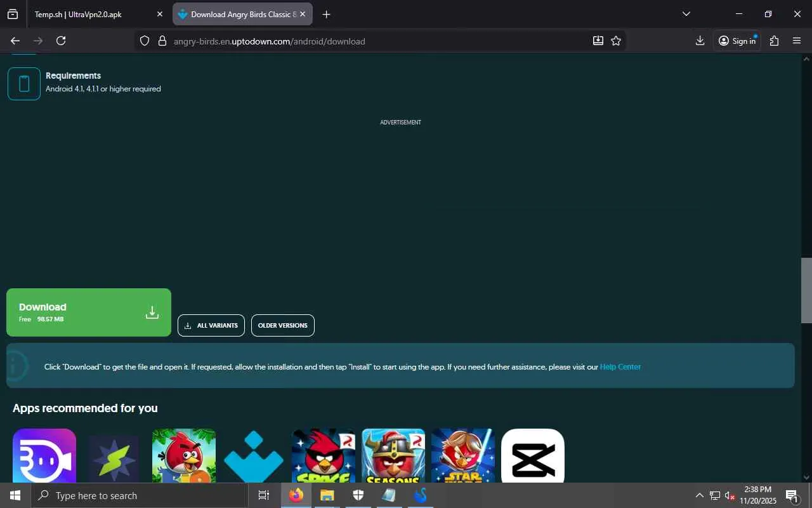Open Firefox View in the tab bar
This screenshot has width=812, height=508.
13,14
